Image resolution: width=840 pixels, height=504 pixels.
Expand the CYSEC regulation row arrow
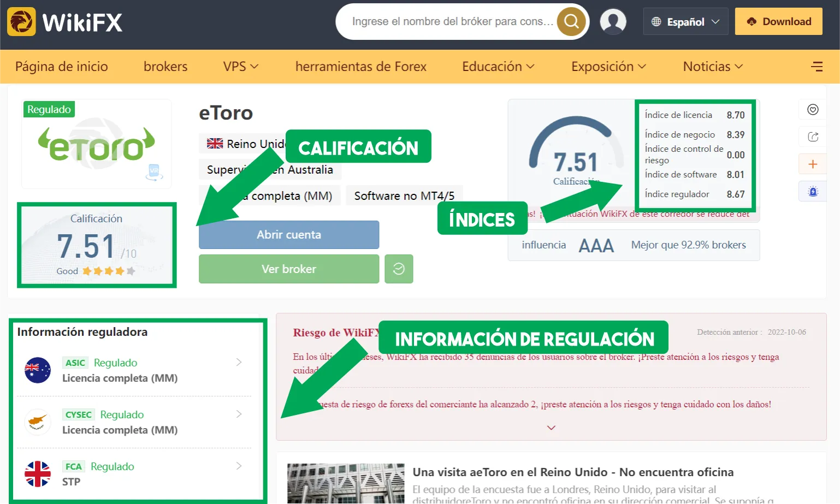pos(239,414)
